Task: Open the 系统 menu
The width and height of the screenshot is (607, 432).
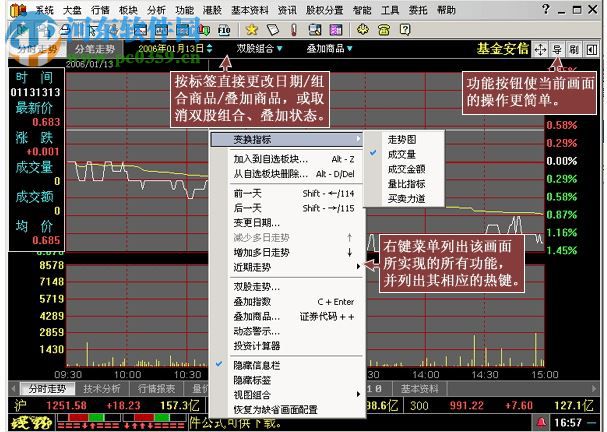Action: 44,10
